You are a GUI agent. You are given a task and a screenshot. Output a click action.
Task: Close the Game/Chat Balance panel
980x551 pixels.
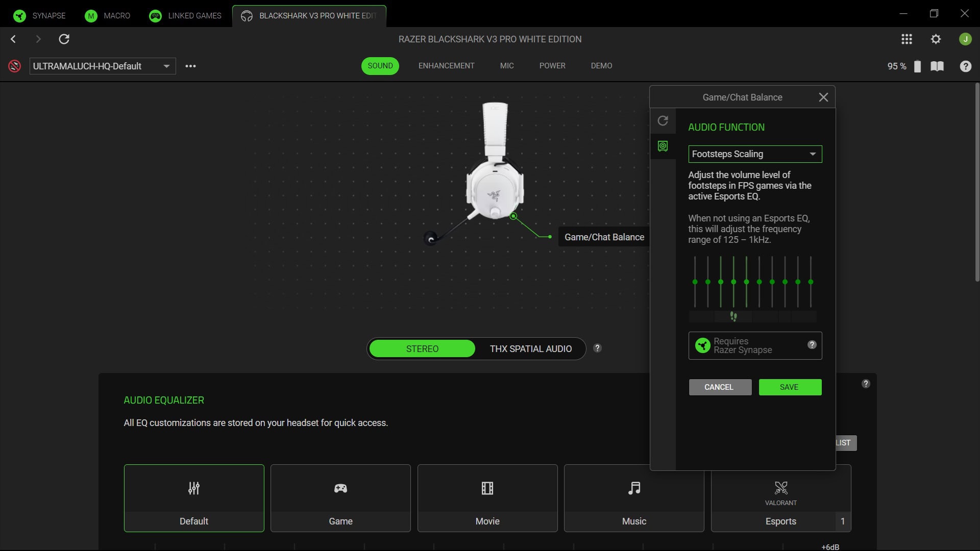coord(823,97)
